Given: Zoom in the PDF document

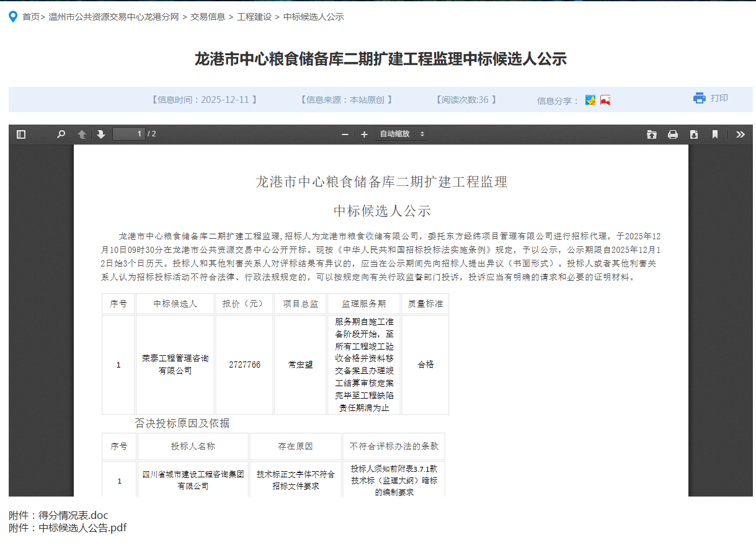Looking at the screenshot, I should (364, 135).
